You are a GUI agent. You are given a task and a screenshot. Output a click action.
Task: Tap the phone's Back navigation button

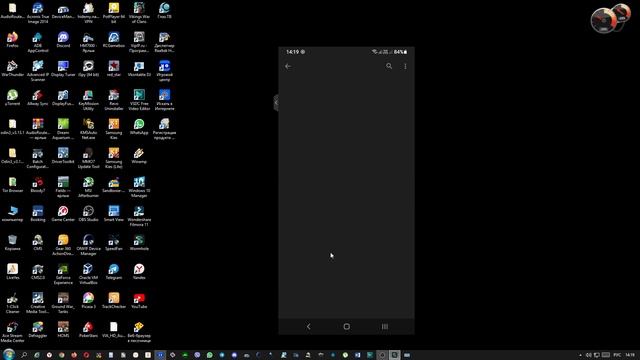coord(309,327)
